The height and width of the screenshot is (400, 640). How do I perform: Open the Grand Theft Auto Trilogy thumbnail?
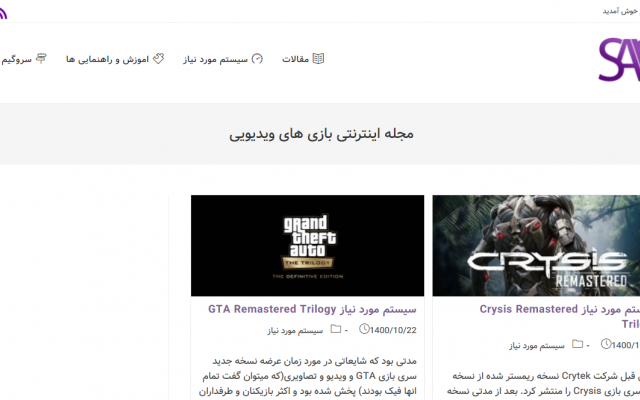click(307, 245)
